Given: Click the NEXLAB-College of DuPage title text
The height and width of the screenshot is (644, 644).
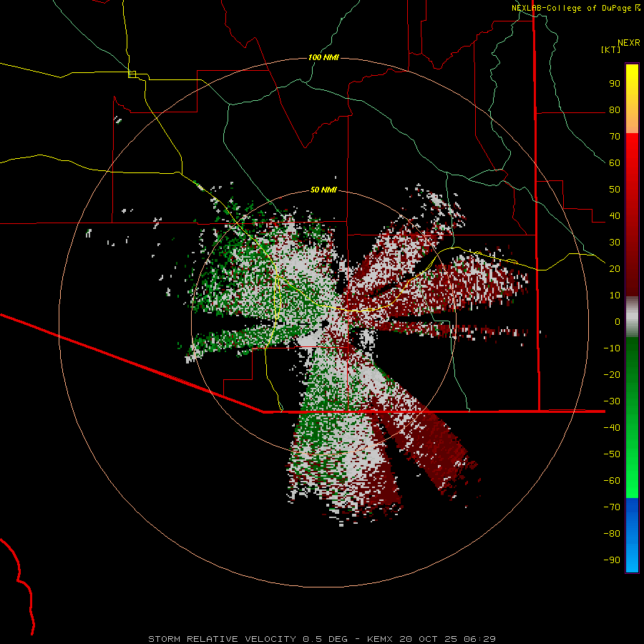Looking at the screenshot, I should pos(571,8).
